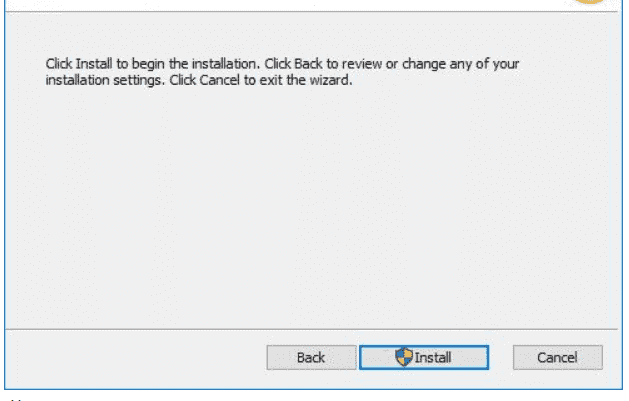Go to previous step with Back button

tap(311, 357)
